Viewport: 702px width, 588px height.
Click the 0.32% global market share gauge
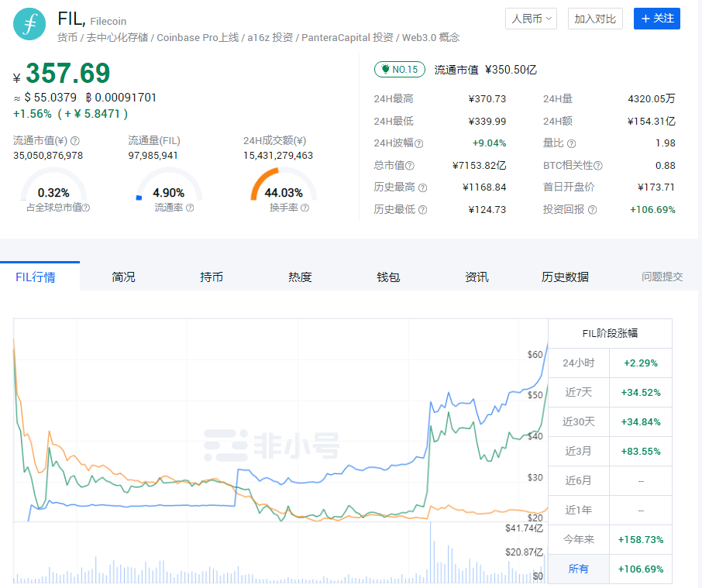(53, 184)
